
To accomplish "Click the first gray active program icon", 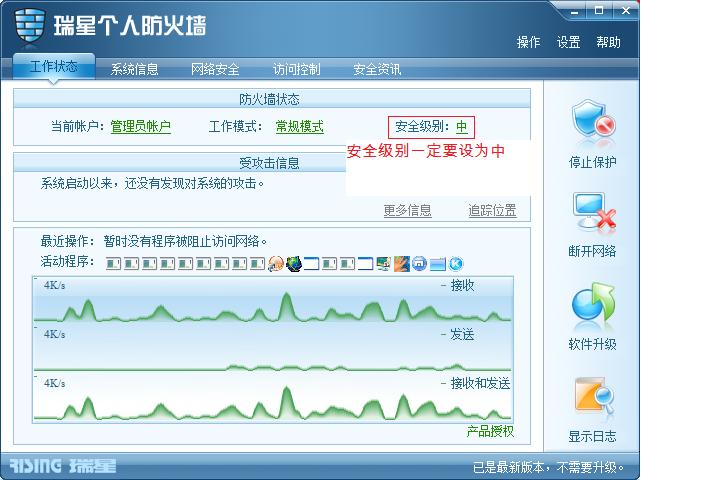I will (113, 264).
